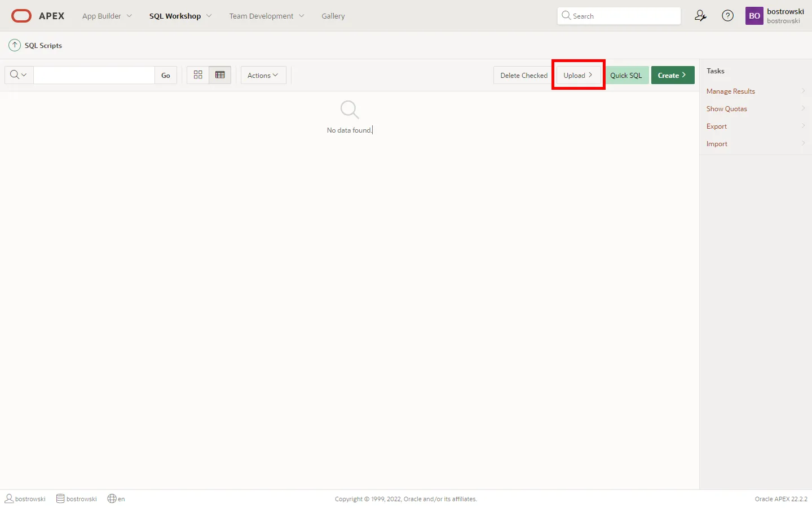Click the BO user avatar
Screen dimensions: 812x508
point(754,16)
